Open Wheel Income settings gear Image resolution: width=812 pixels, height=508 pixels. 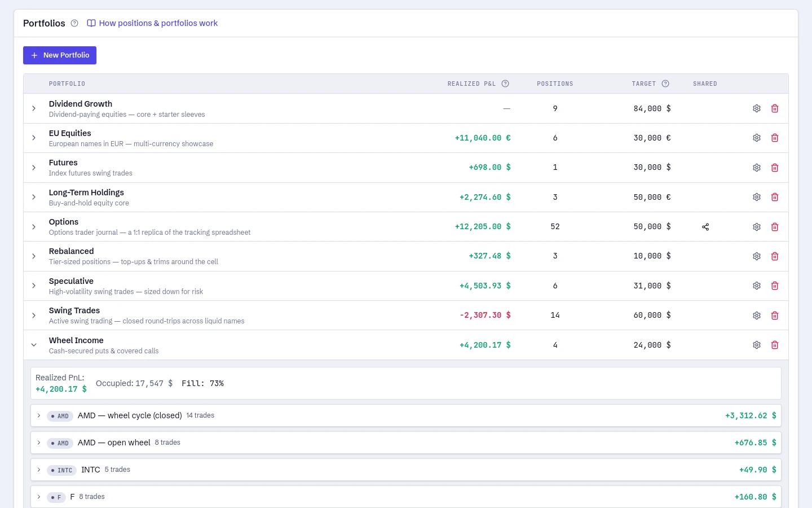757,345
